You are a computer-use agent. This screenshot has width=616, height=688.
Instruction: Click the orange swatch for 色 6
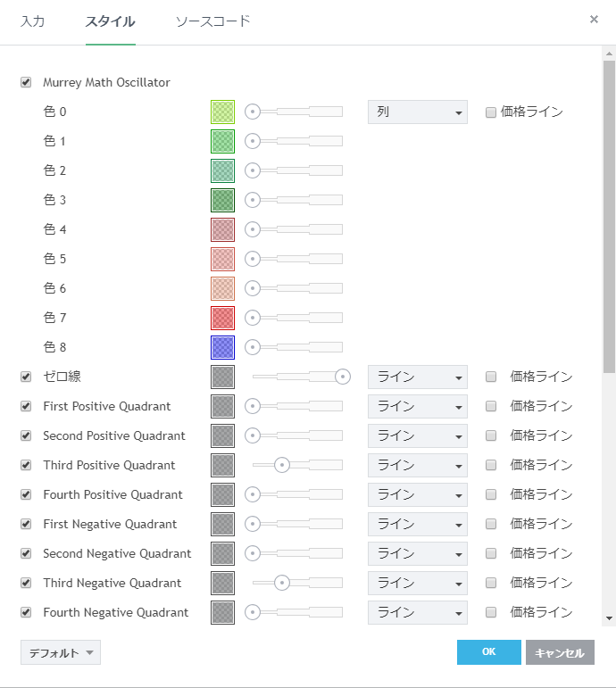tap(222, 288)
